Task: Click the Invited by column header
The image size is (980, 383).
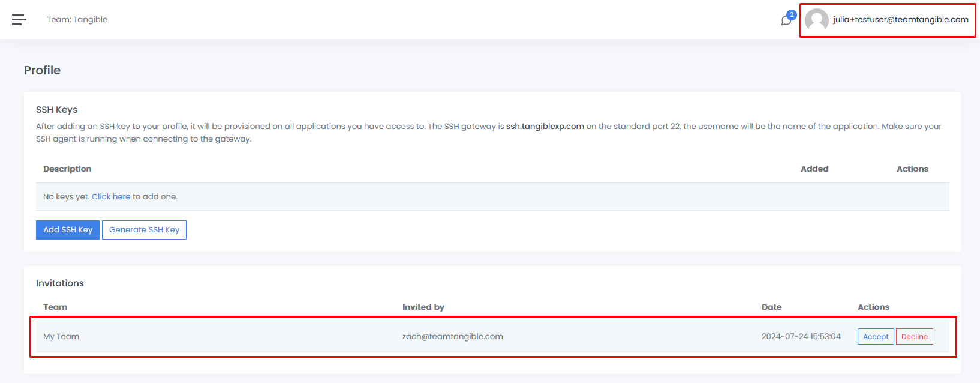Action: pyautogui.click(x=423, y=307)
